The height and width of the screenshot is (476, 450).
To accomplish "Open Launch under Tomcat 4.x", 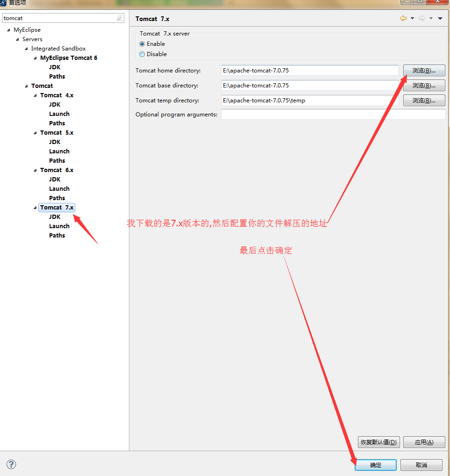I will 59,114.
